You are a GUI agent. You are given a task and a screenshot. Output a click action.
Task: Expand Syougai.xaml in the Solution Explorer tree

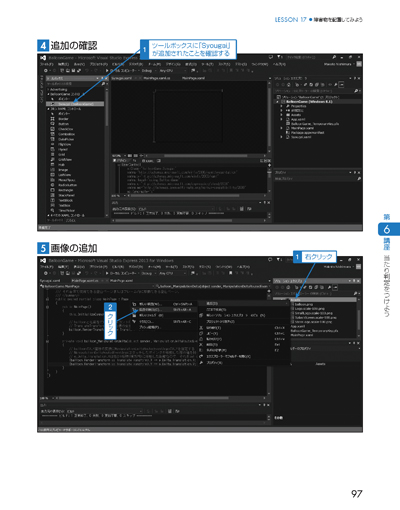(x=281, y=137)
